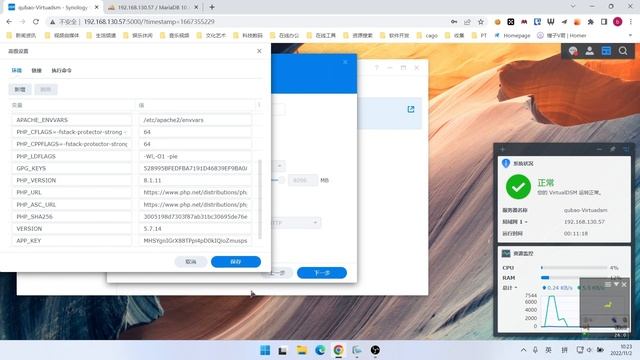
Task: Switch to the Links tab in Advanced Settings
Action: (x=36, y=71)
